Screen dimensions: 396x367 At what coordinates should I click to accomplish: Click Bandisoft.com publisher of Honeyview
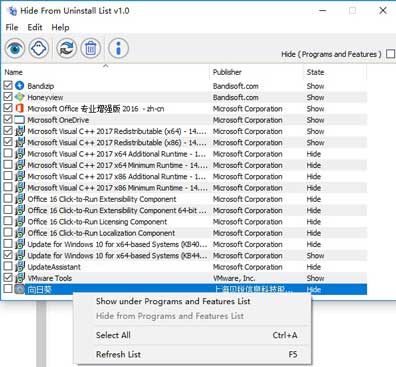pos(236,97)
